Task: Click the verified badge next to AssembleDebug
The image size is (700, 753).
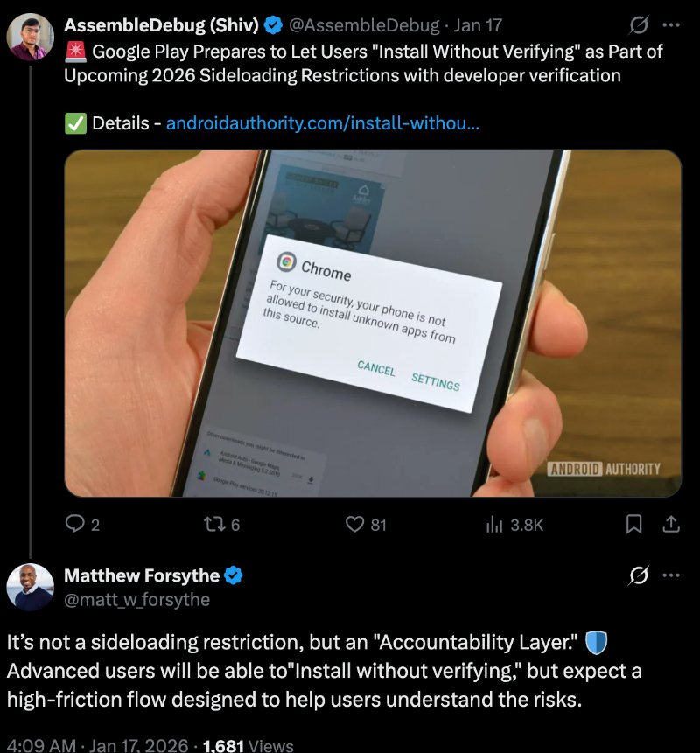Action: [274, 26]
